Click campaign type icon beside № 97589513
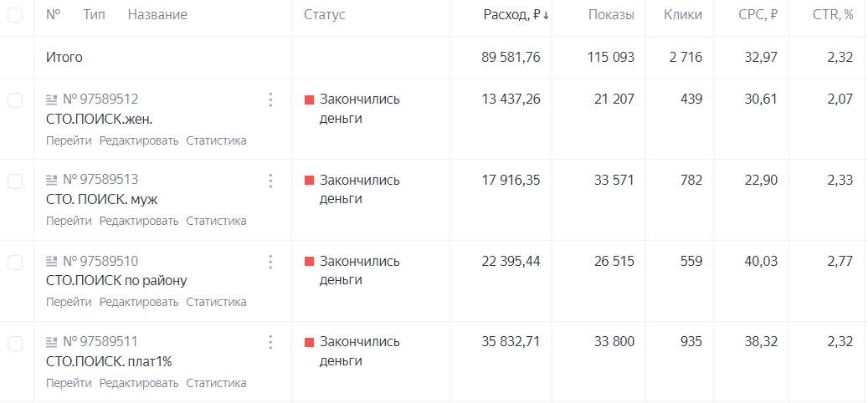This screenshot has height=403, width=868. (52, 180)
